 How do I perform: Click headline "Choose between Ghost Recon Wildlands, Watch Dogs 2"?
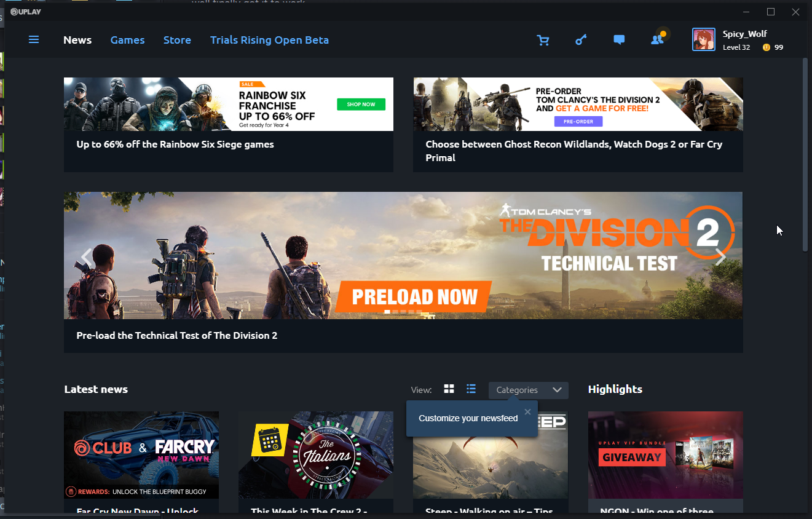pyautogui.click(x=574, y=151)
